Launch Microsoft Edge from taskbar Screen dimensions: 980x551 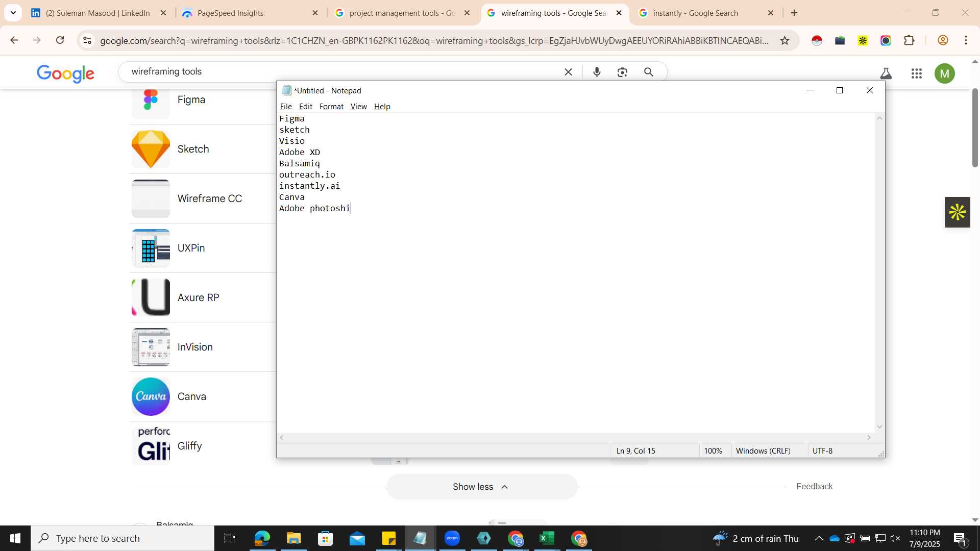coord(262,538)
